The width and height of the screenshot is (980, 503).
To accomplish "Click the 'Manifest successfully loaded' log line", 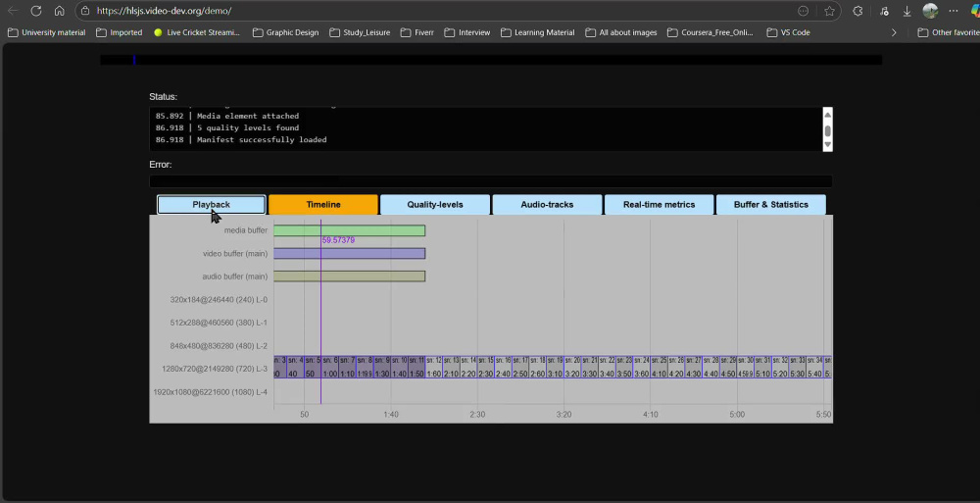I will click(x=262, y=139).
